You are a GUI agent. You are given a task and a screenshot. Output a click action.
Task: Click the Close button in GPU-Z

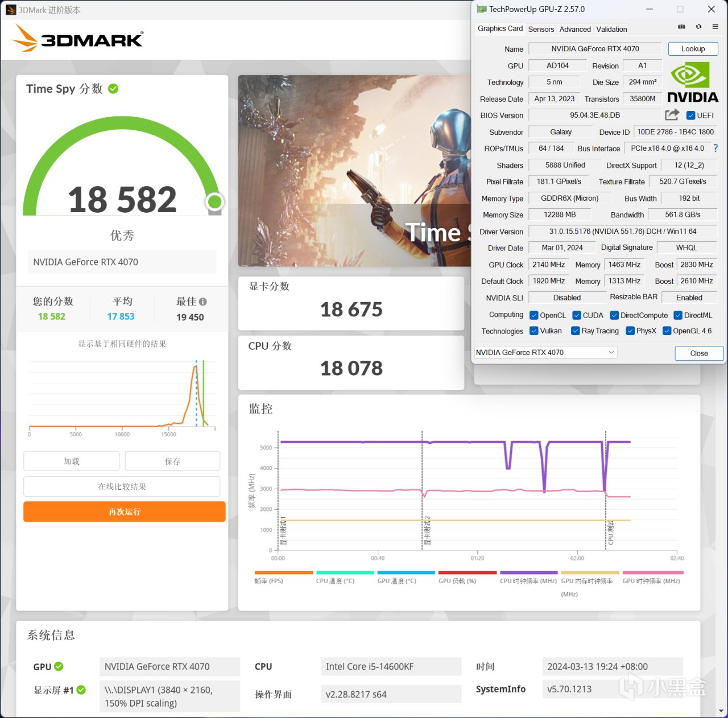coord(699,353)
